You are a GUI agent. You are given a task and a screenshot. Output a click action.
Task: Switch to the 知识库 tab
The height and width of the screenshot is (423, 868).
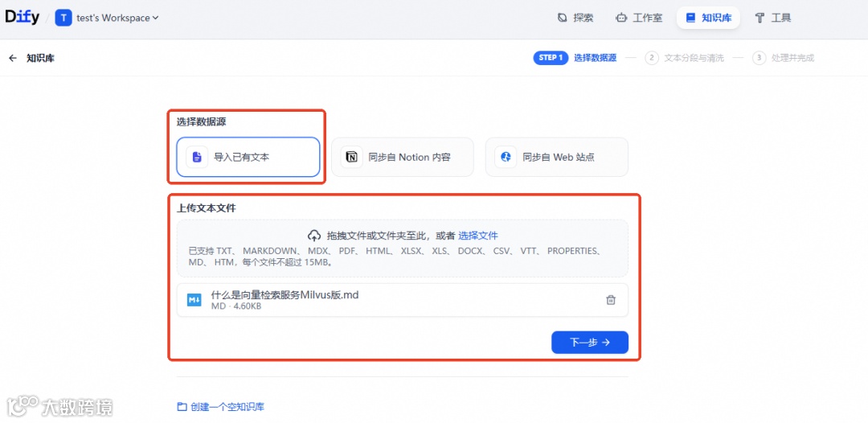click(708, 18)
